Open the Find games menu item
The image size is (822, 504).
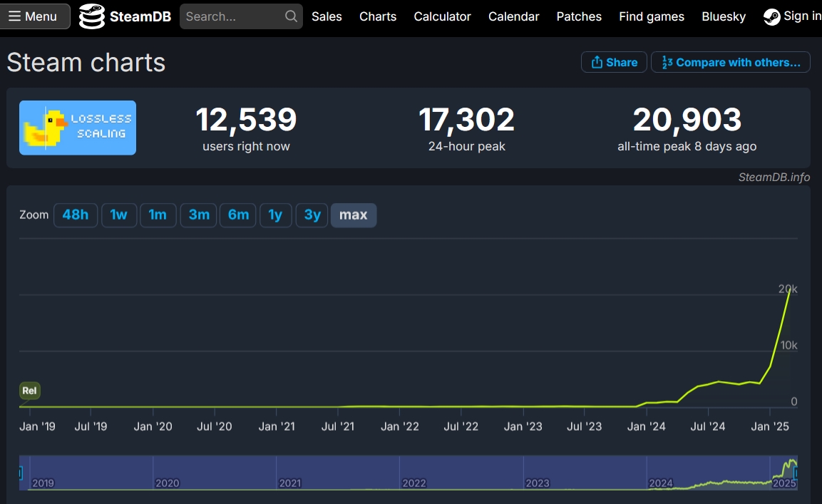[652, 16]
